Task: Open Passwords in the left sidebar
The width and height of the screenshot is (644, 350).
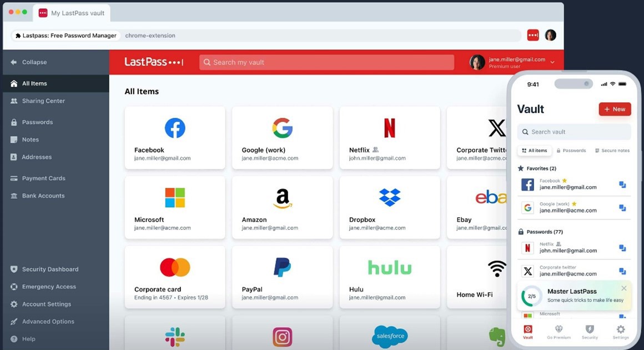Action: [37, 122]
